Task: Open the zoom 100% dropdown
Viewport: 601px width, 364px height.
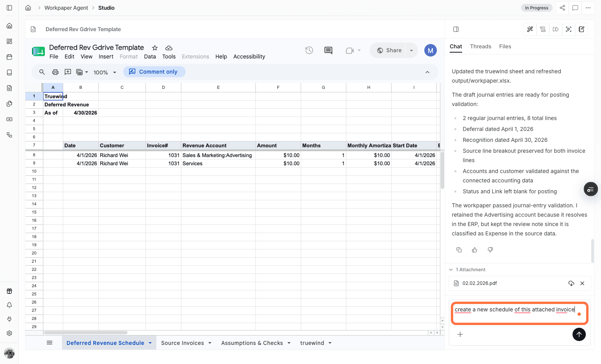Action: tap(105, 72)
